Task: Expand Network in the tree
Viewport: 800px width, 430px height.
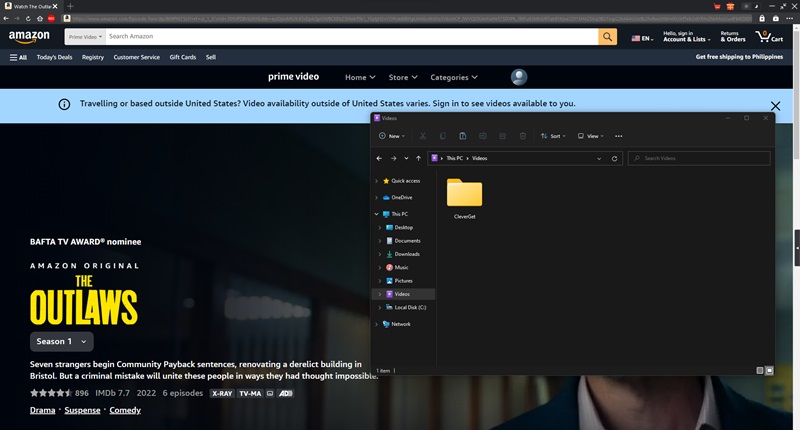Action: pyautogui.click(x=377, y=324)
